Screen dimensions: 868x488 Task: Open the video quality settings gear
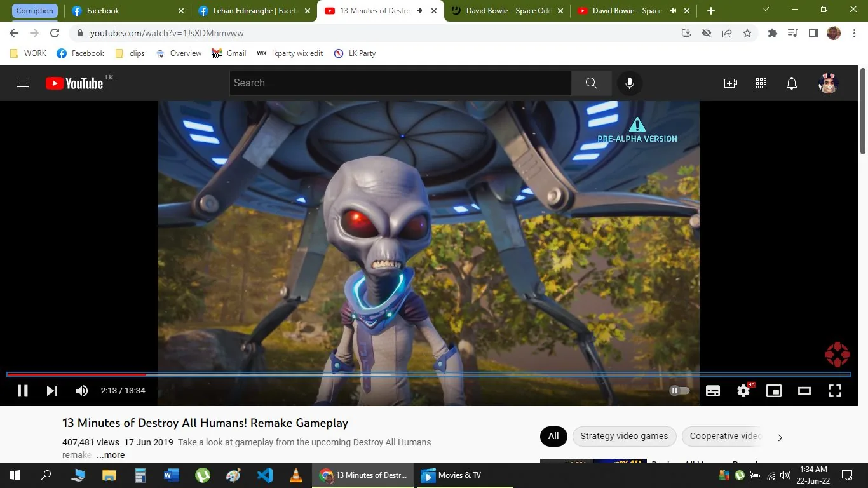point(743,391)
